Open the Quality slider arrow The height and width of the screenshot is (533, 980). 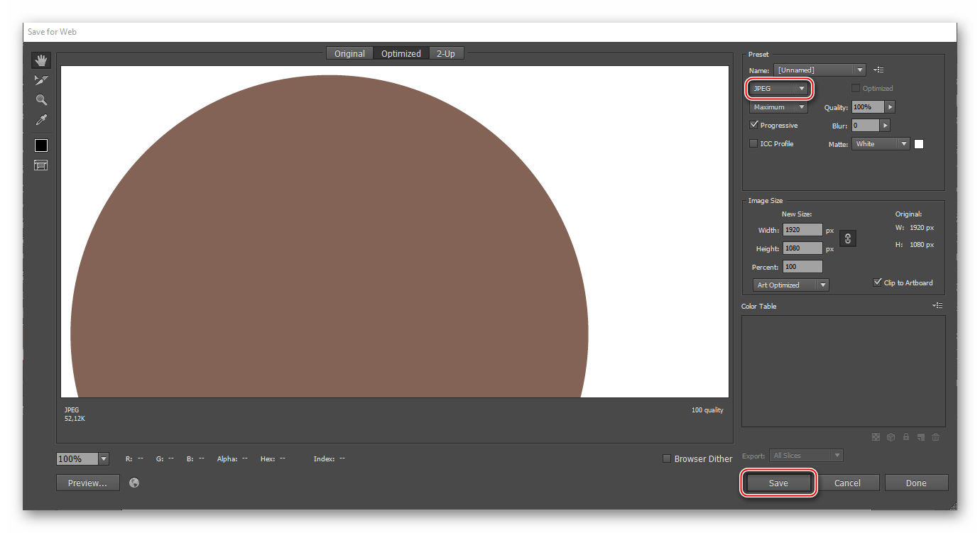coord(890,106)
